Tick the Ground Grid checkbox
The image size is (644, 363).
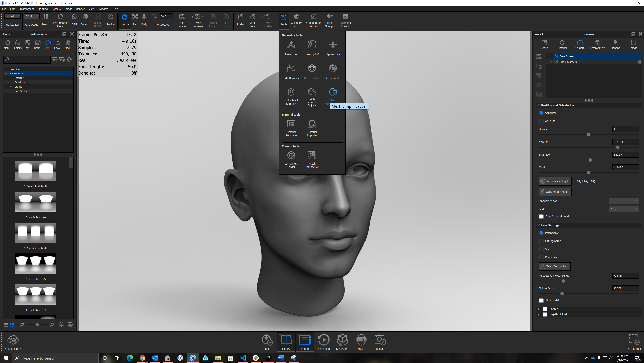[541, 300]
